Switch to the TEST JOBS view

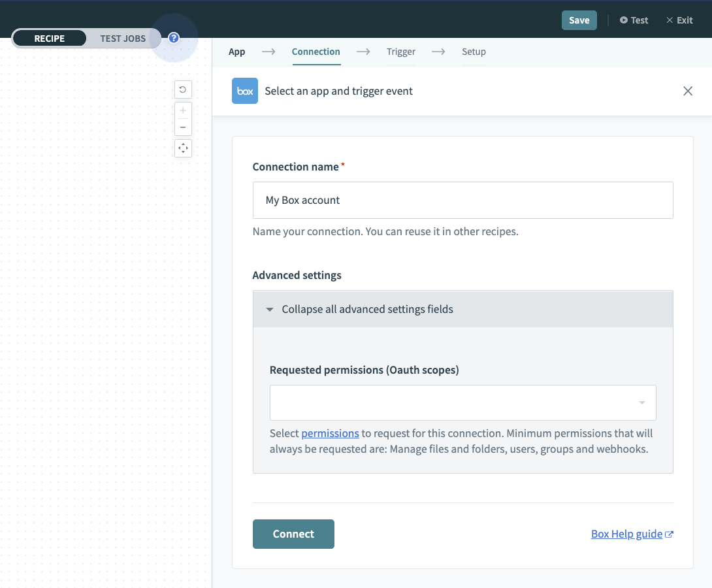pyautogui.click(x=123, y=39)
